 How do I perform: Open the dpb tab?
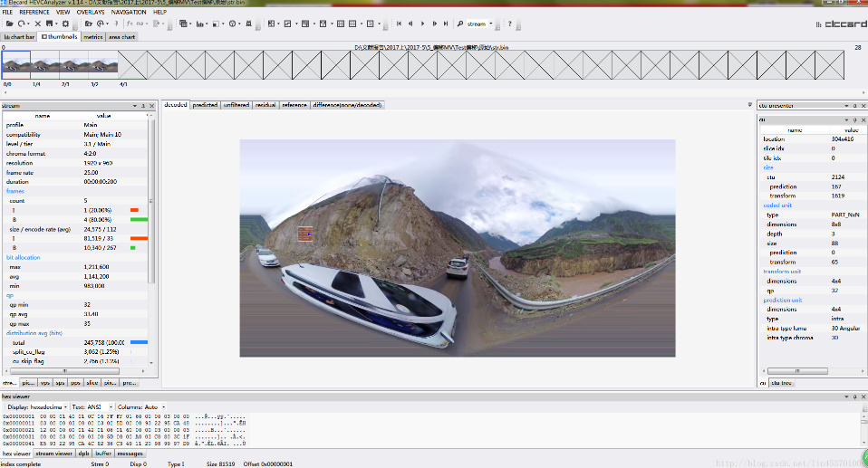coord(83,454)
